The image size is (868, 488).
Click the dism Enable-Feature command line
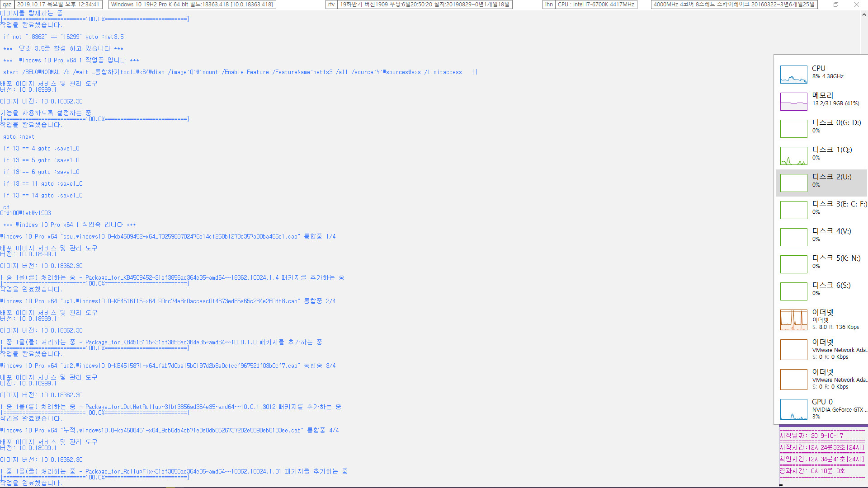coord(240,72)
